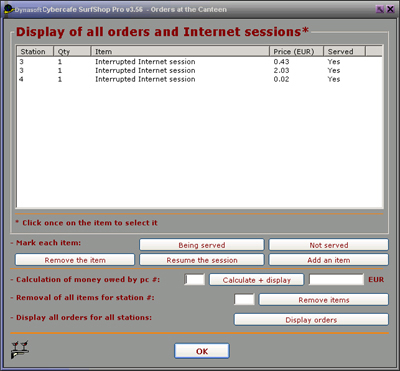
Task: Sort by the Station column header
Action: click(35, 51)
